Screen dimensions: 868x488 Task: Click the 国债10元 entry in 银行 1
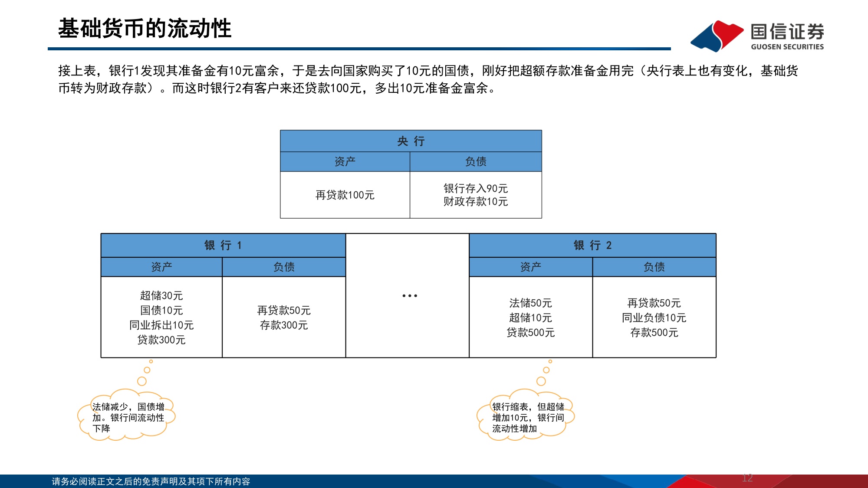[161, 310]
